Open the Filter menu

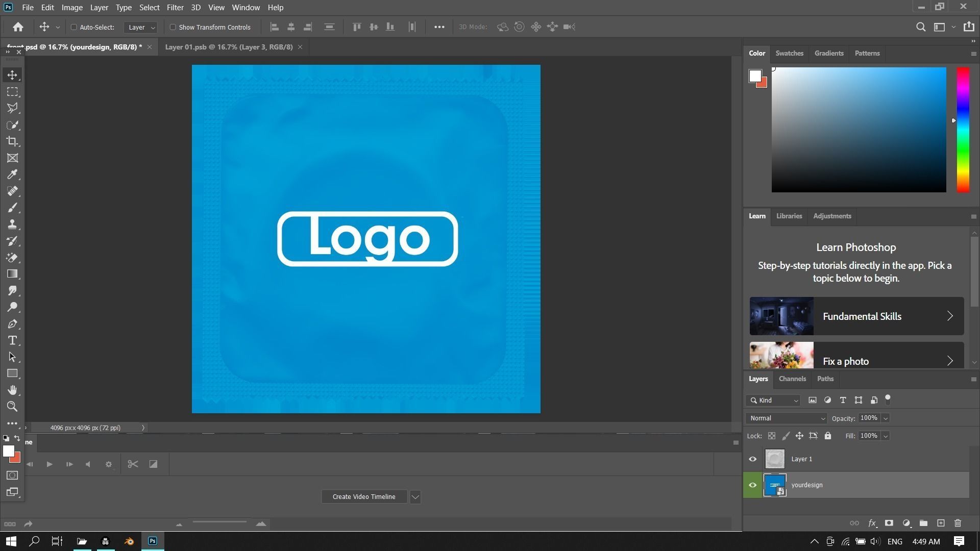coord(175,8)
